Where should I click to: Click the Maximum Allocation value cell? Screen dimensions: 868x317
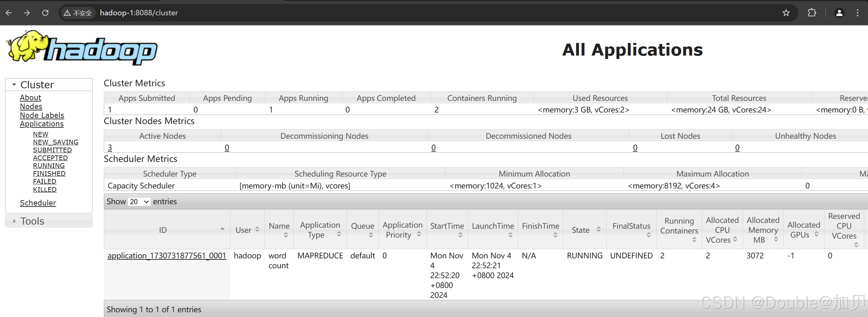pyautogui.click(x=674, y=186)
